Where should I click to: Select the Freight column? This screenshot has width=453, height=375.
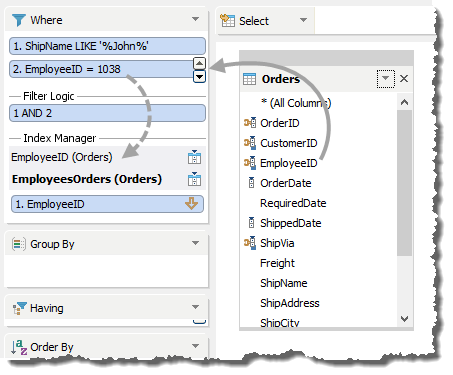click(277, 263)
